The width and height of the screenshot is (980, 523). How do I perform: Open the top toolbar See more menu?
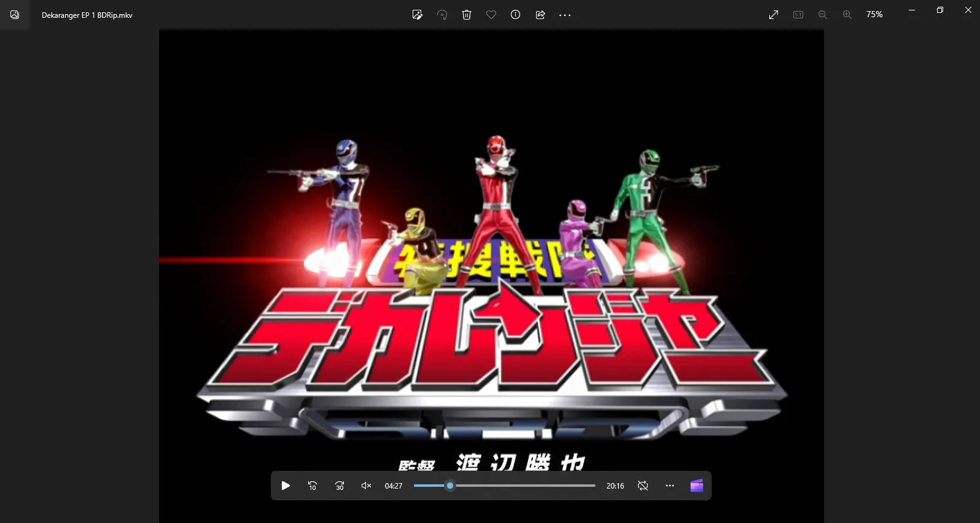click(565, 15)
